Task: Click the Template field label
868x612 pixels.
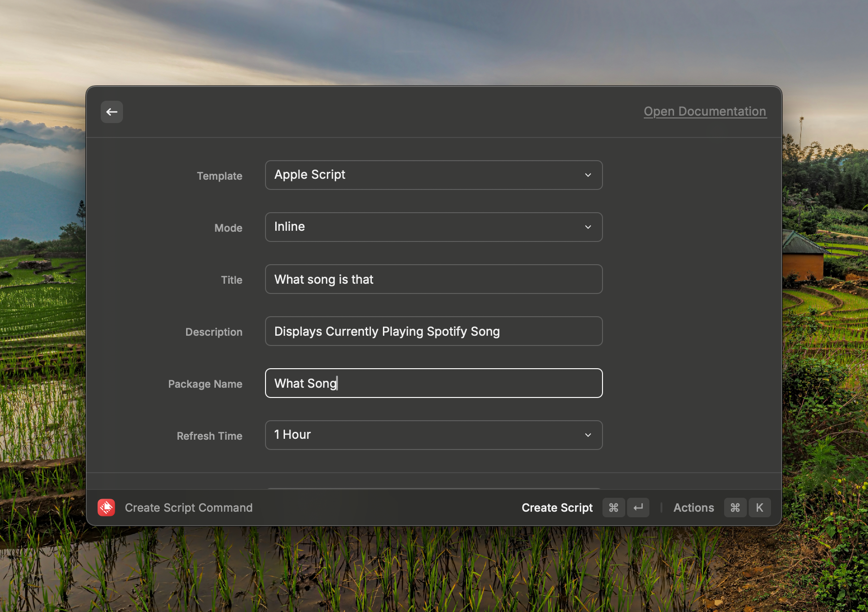Action: click(220, 176)
